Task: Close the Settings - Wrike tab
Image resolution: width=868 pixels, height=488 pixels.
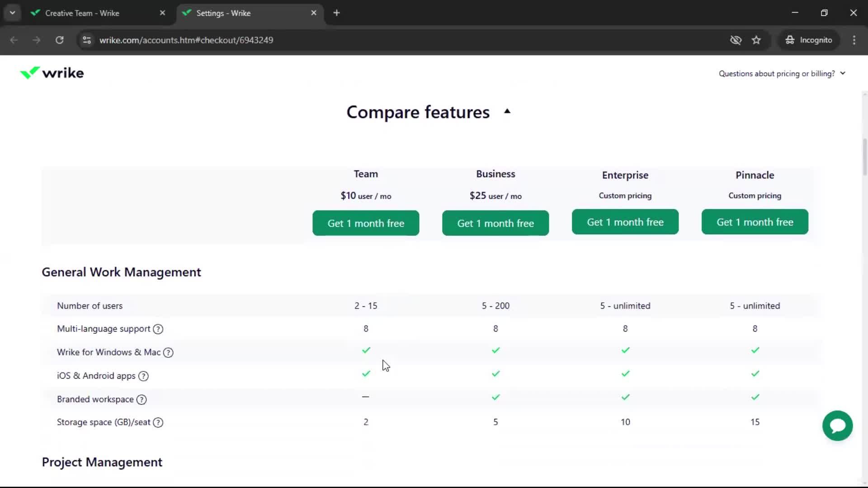Action: (314, 13)
